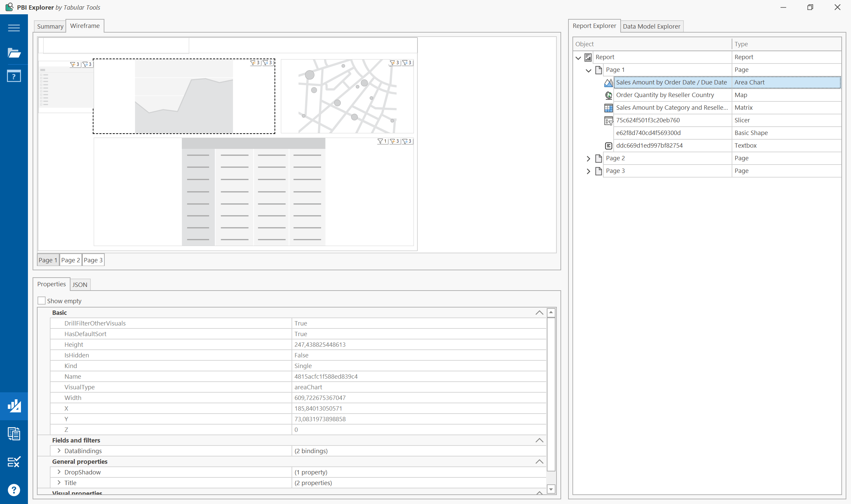Select the Report Explorer tab
The height and width of the screenshot is (504, 851).
click(x=594, y=26)
